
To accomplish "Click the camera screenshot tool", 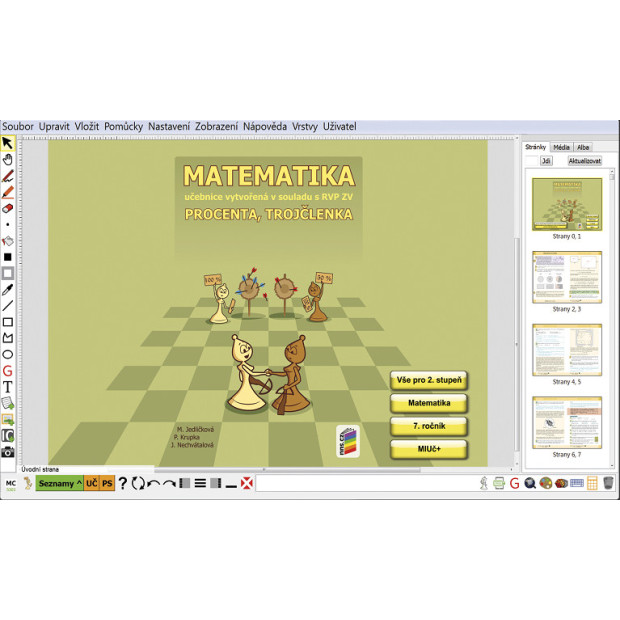I will pos(8,451).
